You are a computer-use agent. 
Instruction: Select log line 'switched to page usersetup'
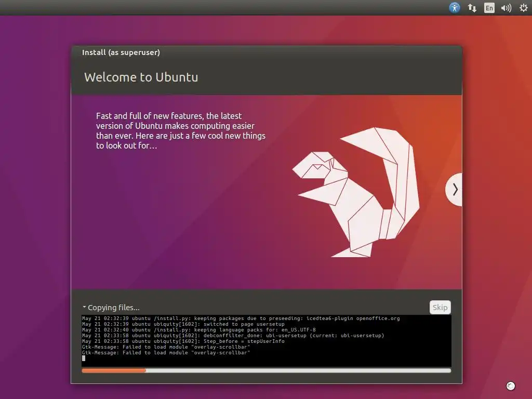pos(183,324)
